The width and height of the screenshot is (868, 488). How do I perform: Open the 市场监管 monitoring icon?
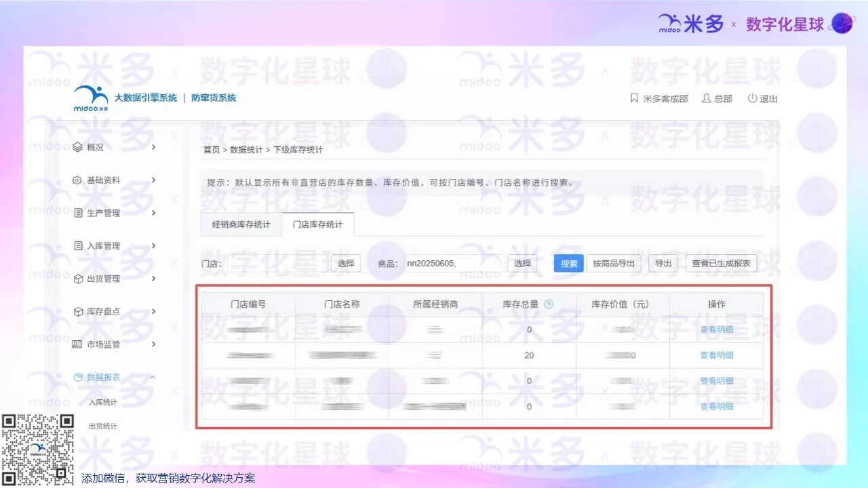click(x=77, y=344)
